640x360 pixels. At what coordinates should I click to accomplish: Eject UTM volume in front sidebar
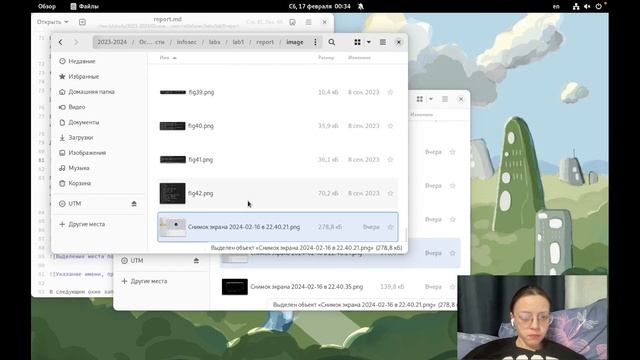click(134, 203)
